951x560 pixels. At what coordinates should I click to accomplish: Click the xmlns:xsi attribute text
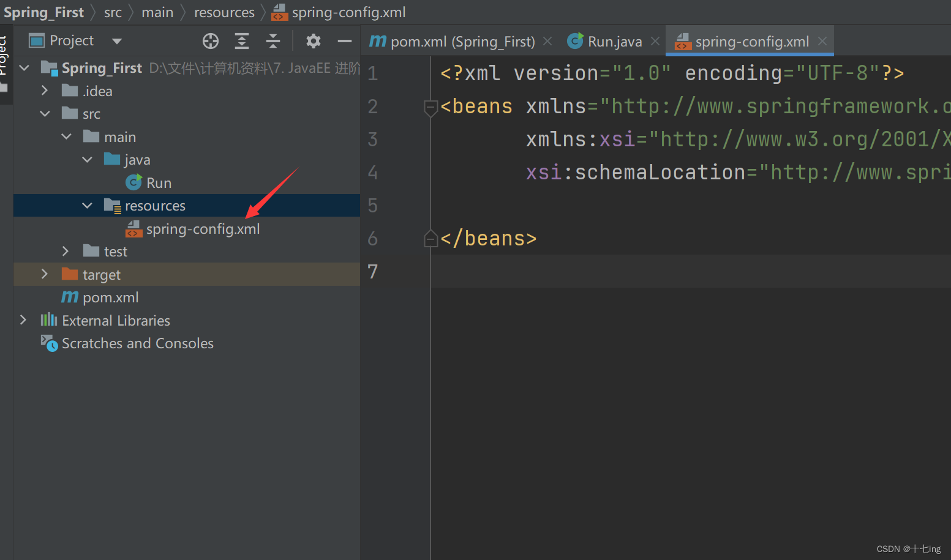581,140
